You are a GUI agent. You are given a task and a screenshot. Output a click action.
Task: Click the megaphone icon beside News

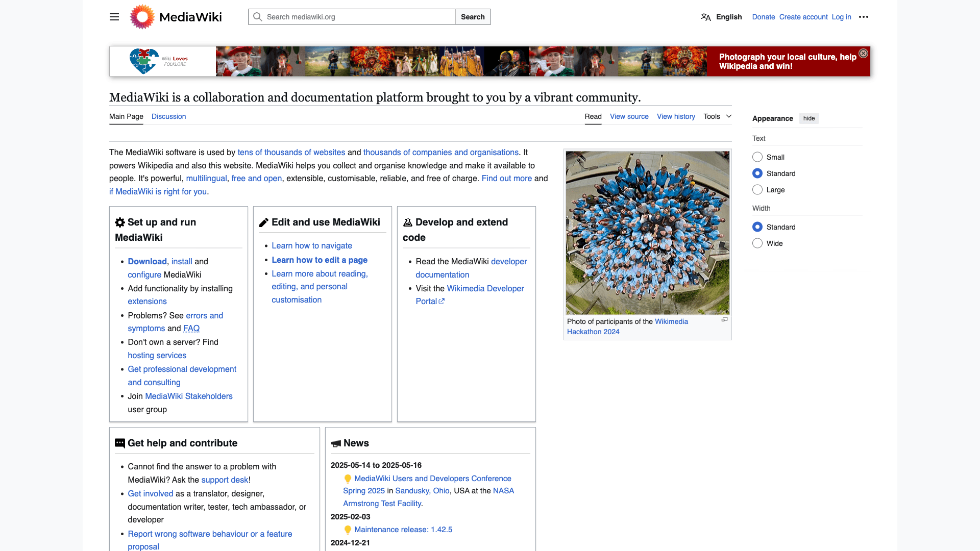336,443
